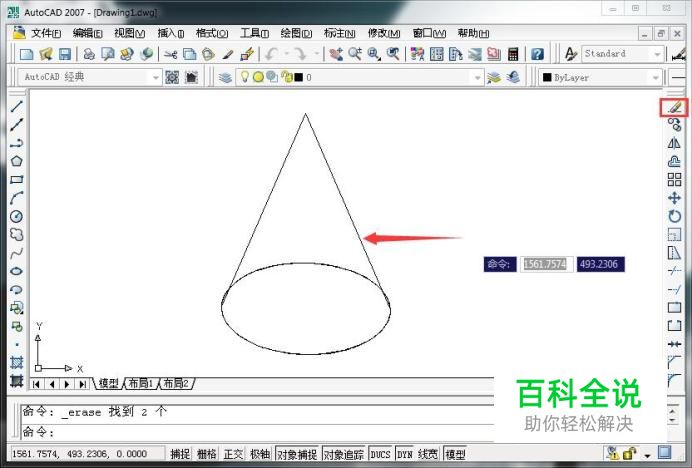
Task: Open the Standard text style dropdown
Action: tap(657, 54)
